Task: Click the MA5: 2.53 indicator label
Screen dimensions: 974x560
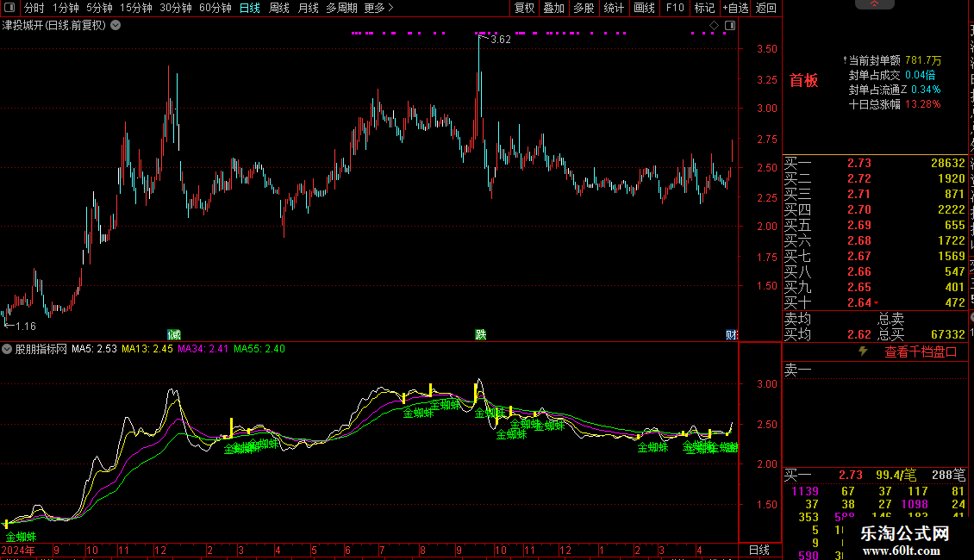Action: [94, 349]
